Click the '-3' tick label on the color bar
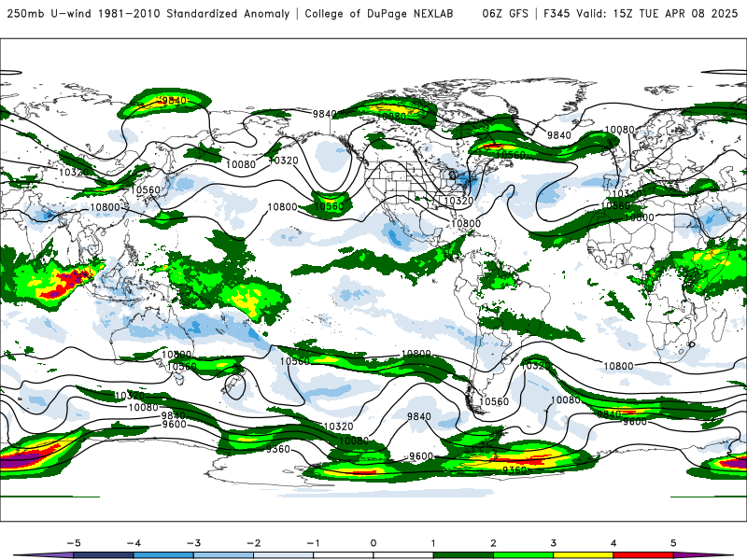Image resolution: width=747 pixels, height=560 pixels. click(193, 543)
